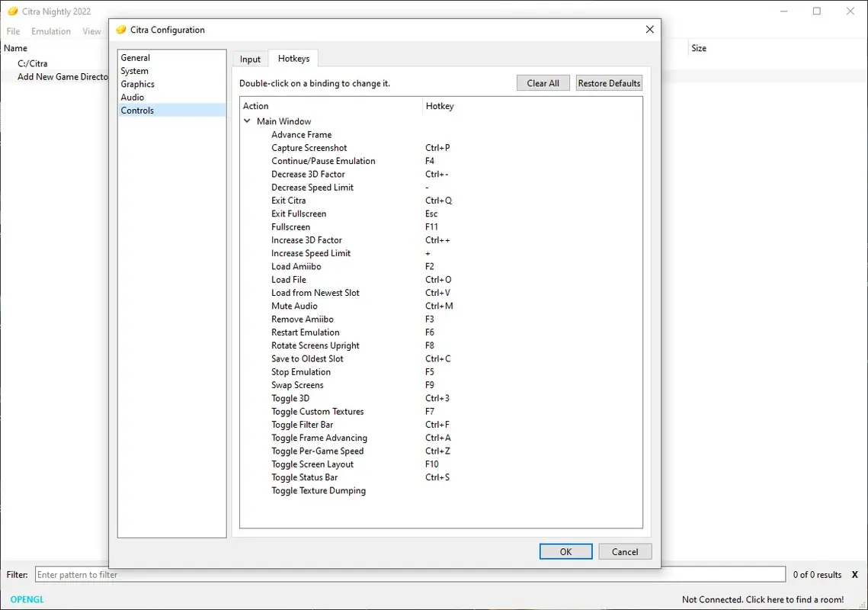Open the Emulation menu
Screen dimensions: 868x610
pos(51,31)
